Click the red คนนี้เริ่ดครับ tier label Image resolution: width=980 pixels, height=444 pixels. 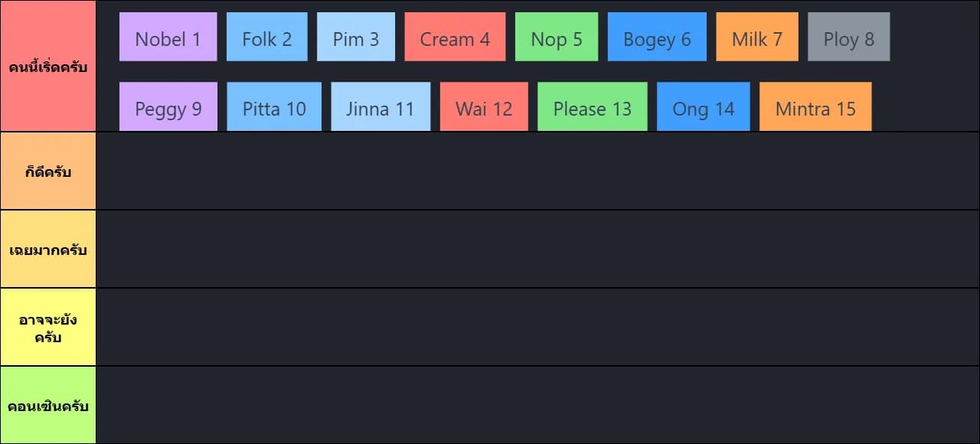tap(48, 67)
